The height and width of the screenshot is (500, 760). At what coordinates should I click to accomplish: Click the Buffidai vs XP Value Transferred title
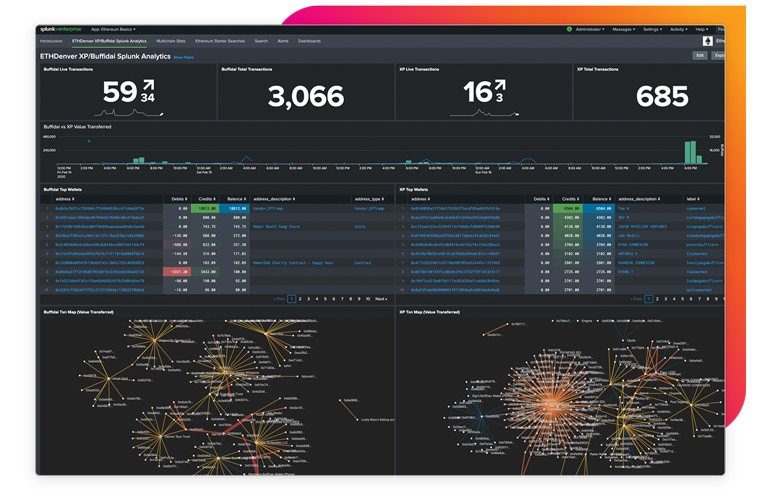click(x=78, y=127)
